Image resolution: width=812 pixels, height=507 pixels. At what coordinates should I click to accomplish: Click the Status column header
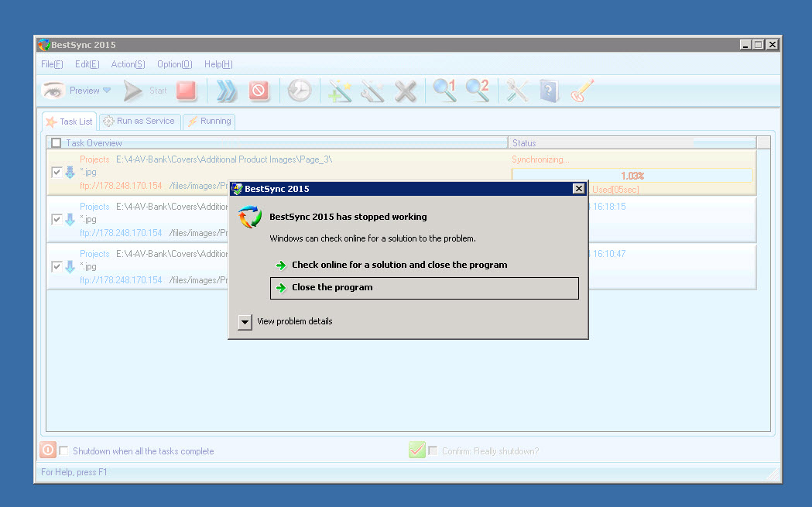pyautogui.click(x=632, y=143)
